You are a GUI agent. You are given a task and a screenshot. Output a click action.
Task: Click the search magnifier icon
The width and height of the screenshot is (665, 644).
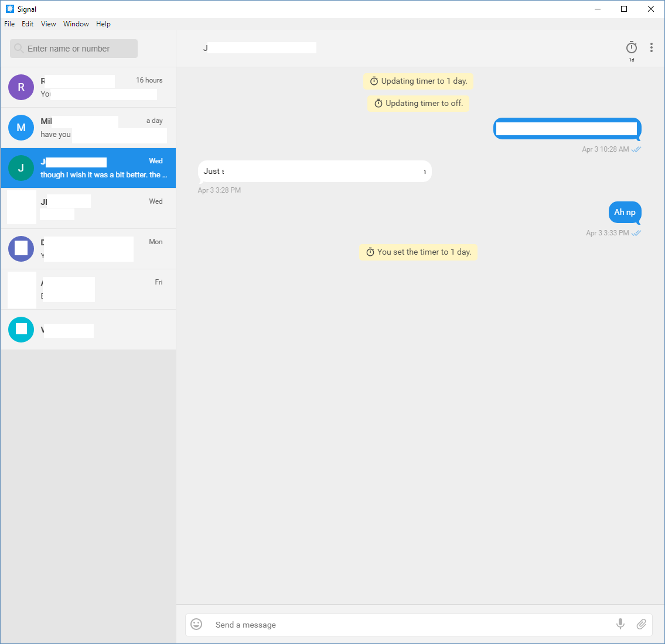tap(18, 49)
